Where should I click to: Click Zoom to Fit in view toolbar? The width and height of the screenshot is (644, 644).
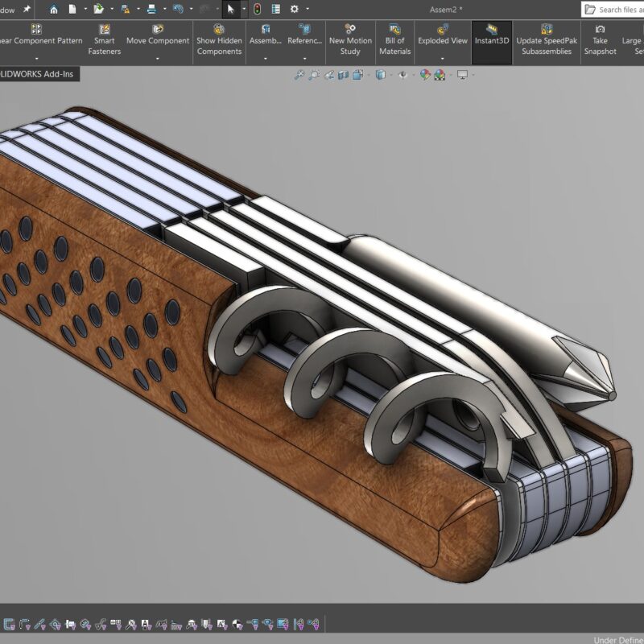coord(299,75)
